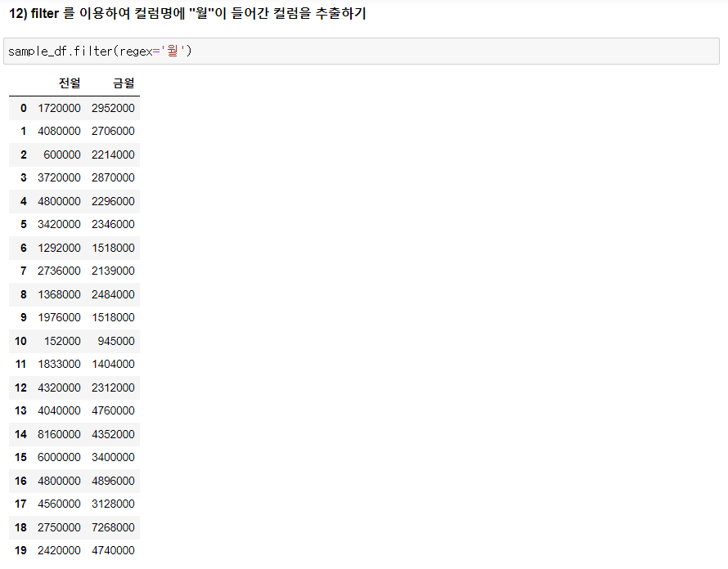This screenshot has height=569, width=728.
Task: Click value 4320000 in row 12
Action: pos(59,388)
